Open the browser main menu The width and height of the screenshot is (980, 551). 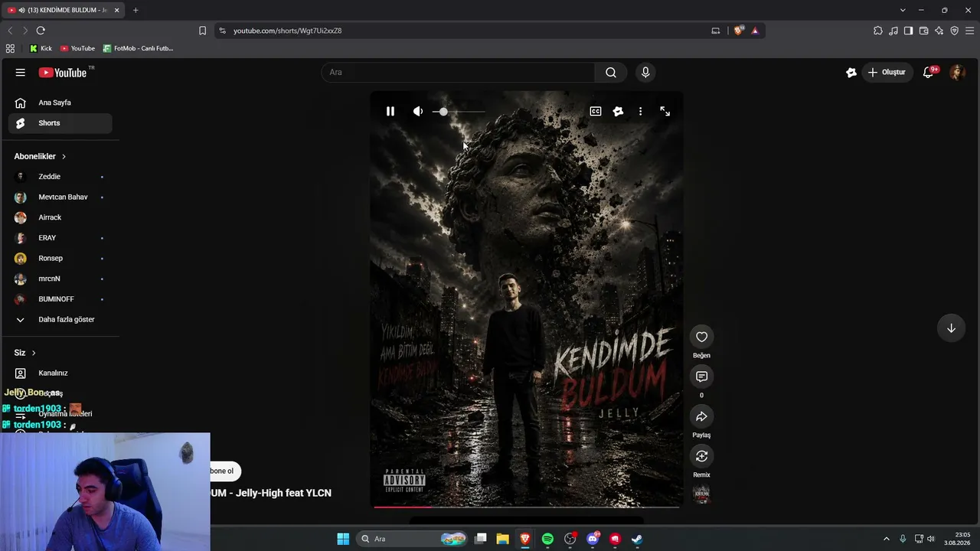[969, 31]
